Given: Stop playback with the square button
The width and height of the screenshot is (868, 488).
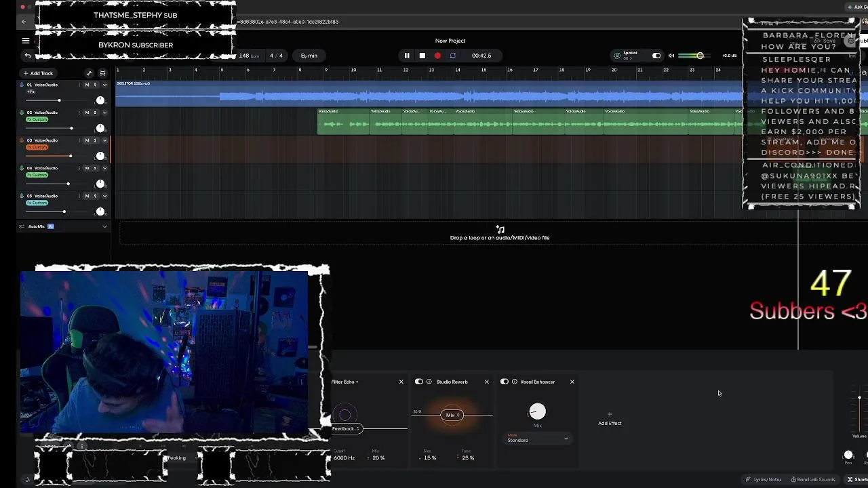Looking at the screenshot, I should tap(422, 56).
